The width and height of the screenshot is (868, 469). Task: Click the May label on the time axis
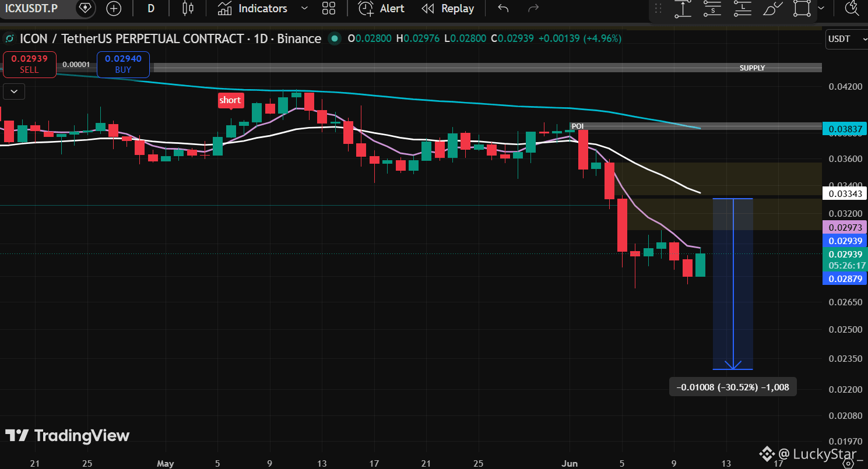click(x=166, y=464)
